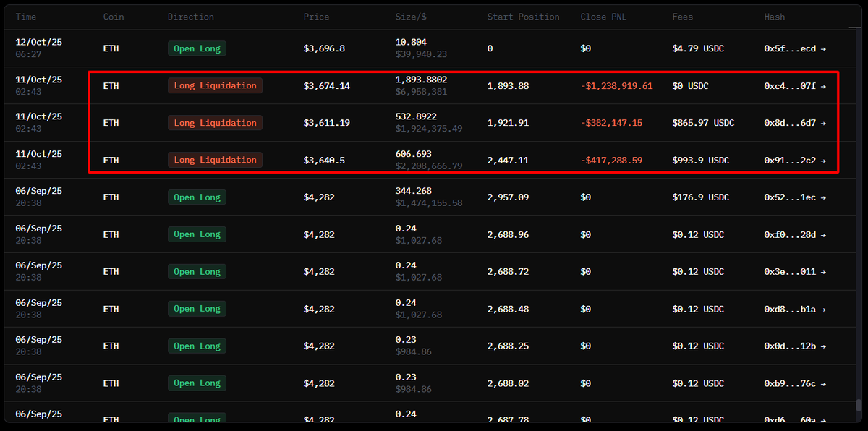
Task: Open transaction hash 0x0d...12b link
Action: point(794,346)
